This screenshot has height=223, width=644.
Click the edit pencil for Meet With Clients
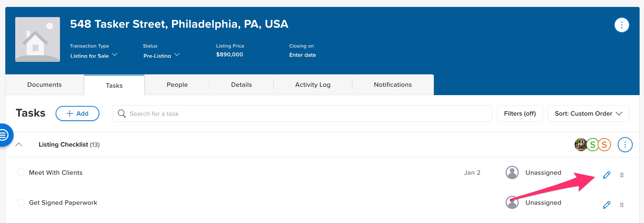click(606, 175)
